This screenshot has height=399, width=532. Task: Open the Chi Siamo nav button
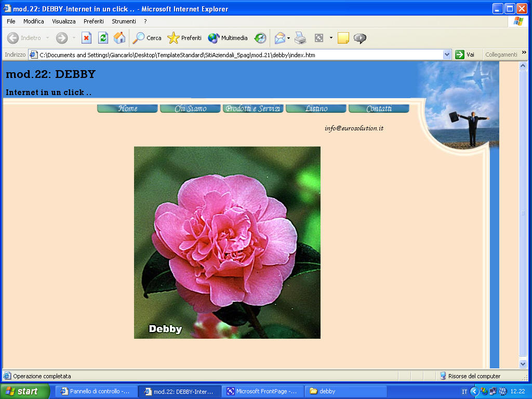pos(190,109)
